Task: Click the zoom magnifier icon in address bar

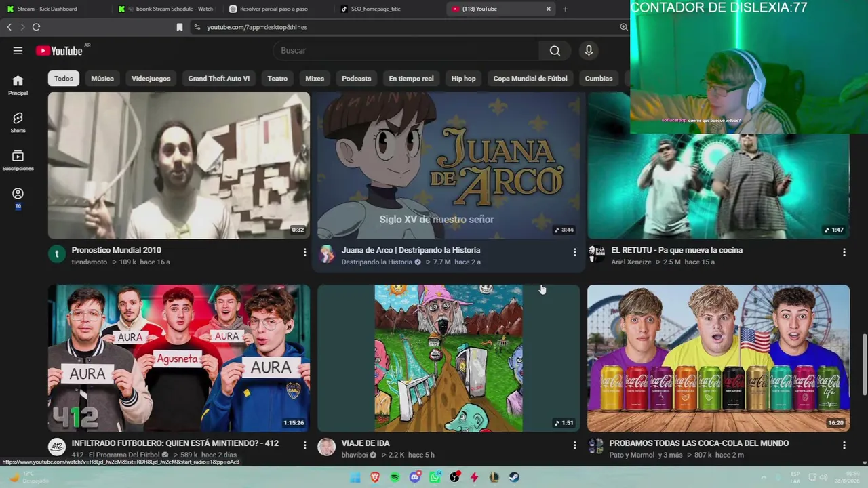Action: (623, 27)
